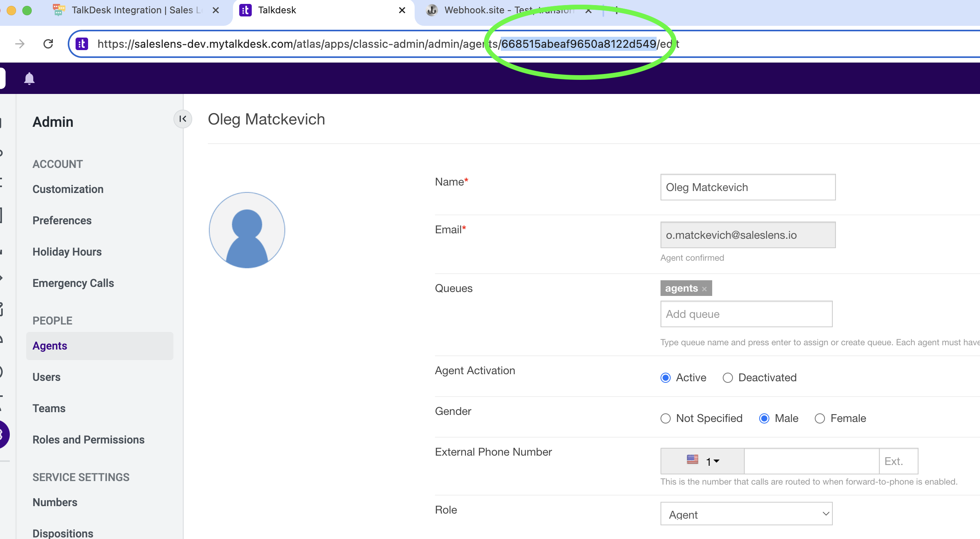Click the agent avatar picture
The height and width of the screenshot is (539, 980).
[x=247, y=230]
